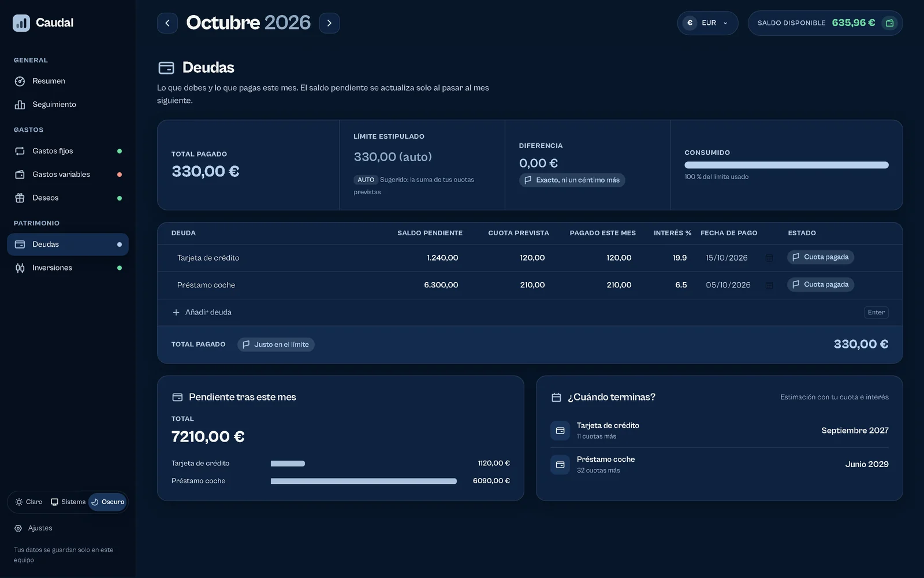Switch theme to Claro
Image resolution: width=924 pixels, height=578 pixels.
pos(29,502)
